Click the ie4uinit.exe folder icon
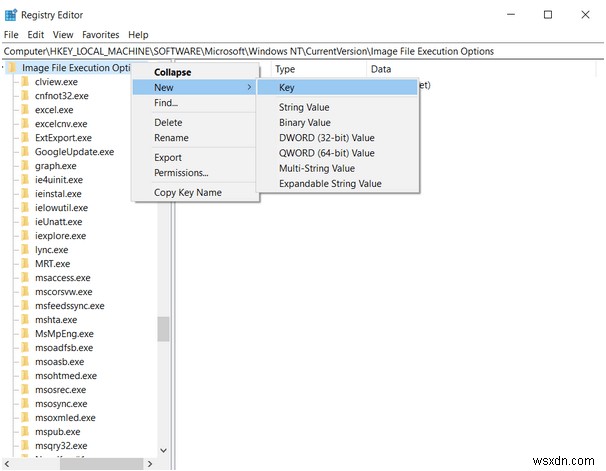 [x=25, y=180]
